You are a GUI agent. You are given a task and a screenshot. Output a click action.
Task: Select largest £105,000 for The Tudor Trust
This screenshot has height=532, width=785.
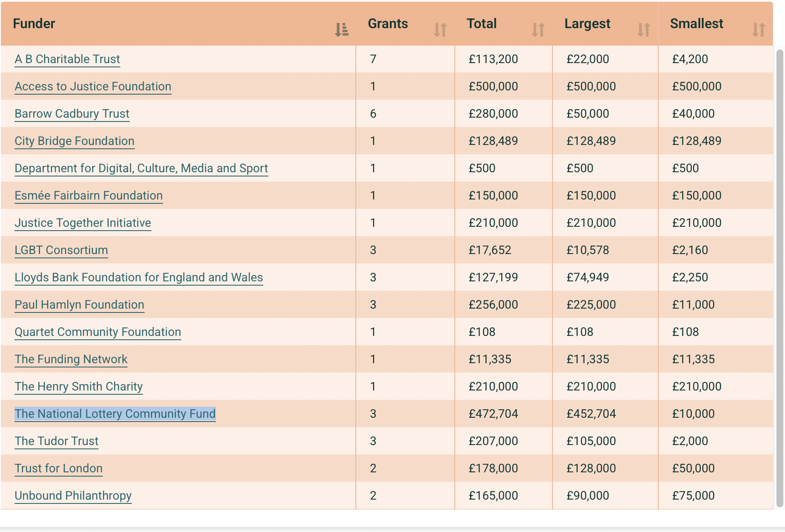click(591, 441)
